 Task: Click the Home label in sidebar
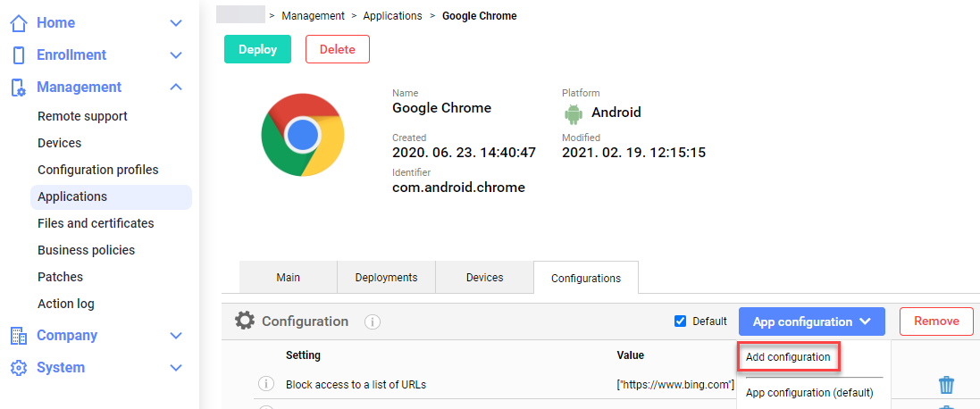55,23
